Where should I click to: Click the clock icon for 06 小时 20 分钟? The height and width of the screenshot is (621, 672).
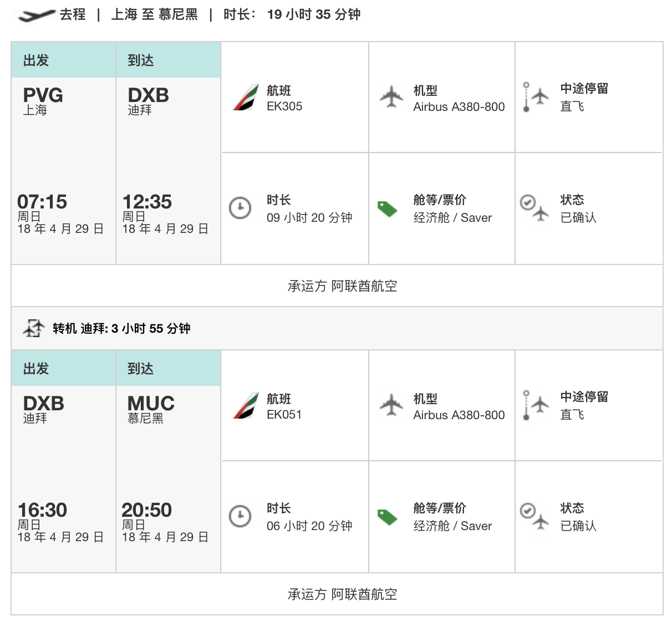coord(240,516)
